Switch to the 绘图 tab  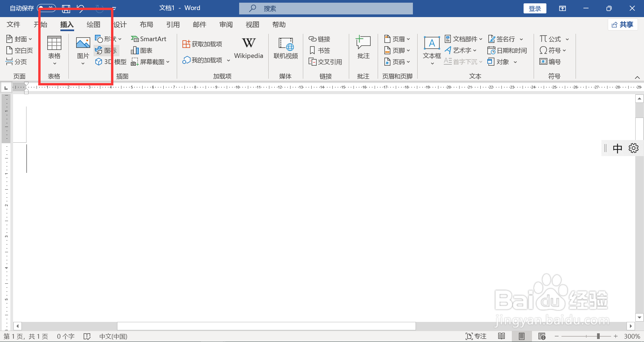93,24
